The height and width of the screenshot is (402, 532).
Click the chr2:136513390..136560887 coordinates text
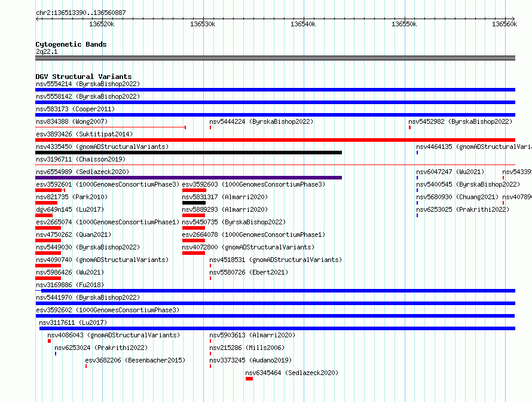coord(81,13)
